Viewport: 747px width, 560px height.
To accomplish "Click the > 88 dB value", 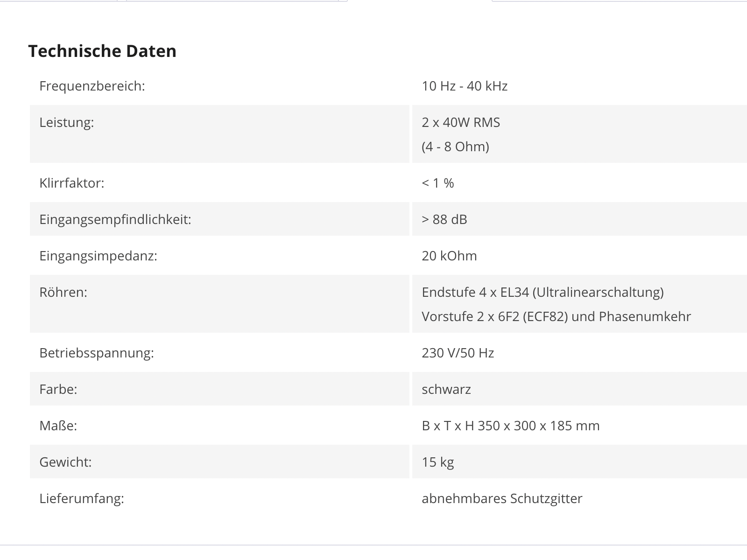I will pyautogui.click(x=444, y=220).
